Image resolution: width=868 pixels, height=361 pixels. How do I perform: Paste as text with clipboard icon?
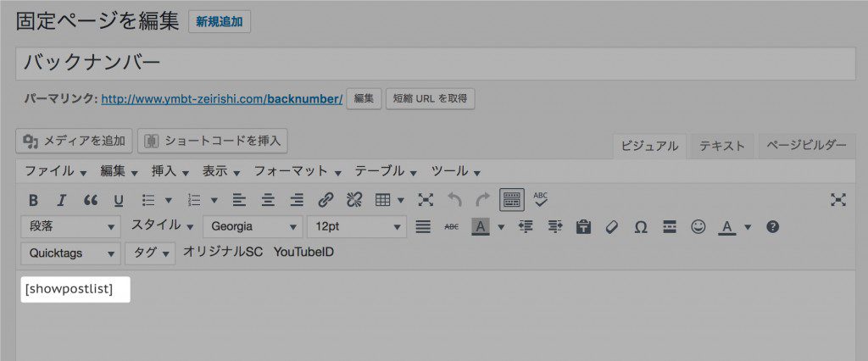(583, 226)
